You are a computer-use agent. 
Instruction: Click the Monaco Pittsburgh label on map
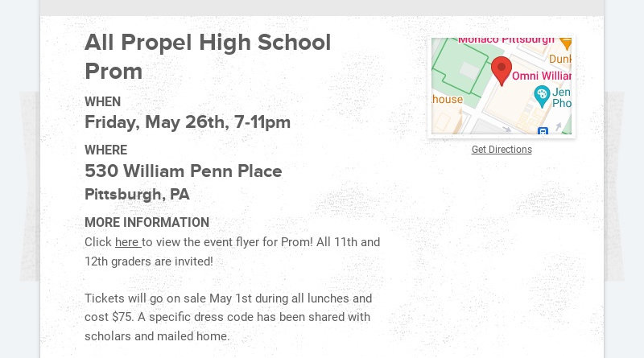click(x=506, y=40)
